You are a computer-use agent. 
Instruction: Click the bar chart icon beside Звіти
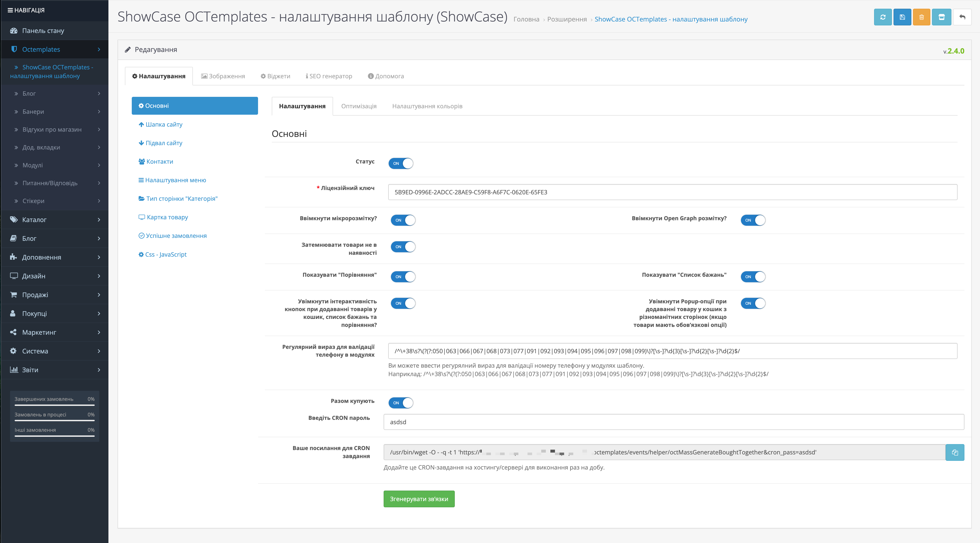14,369
